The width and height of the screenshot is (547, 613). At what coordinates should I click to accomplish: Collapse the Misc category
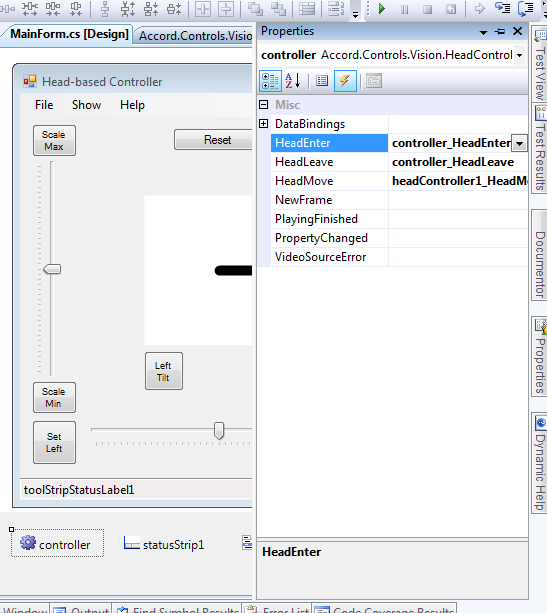point(264,104)
